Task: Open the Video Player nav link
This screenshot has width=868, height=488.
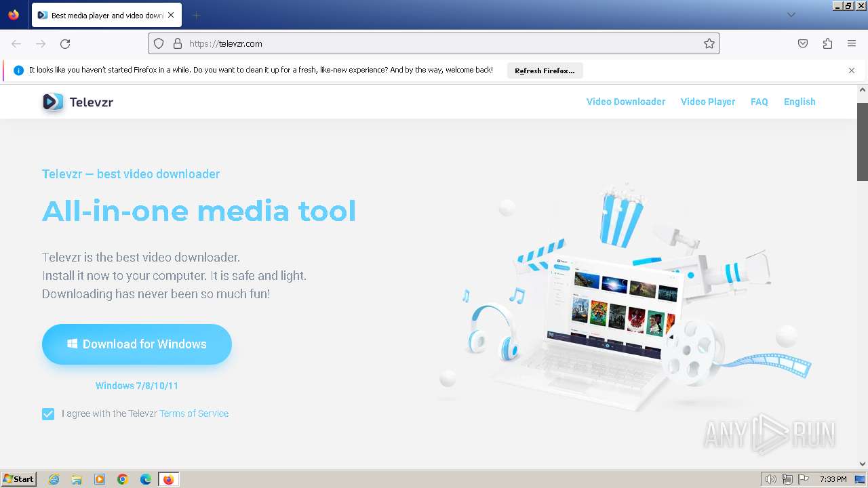Action: point(708,102)
